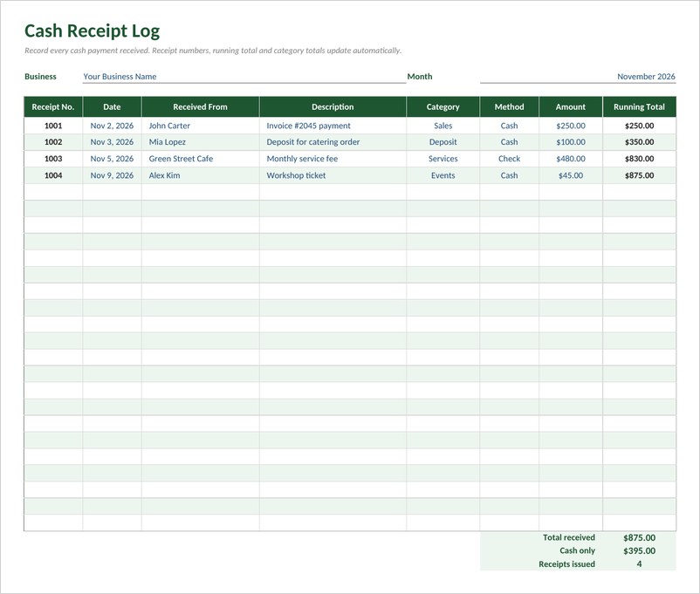Select the Nov 5, 2026 date cell
700x594 pixels.
tap(112, 159)
